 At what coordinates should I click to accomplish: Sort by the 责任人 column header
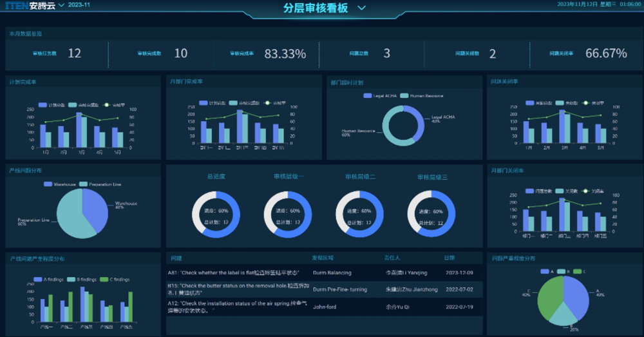(392, 258)
